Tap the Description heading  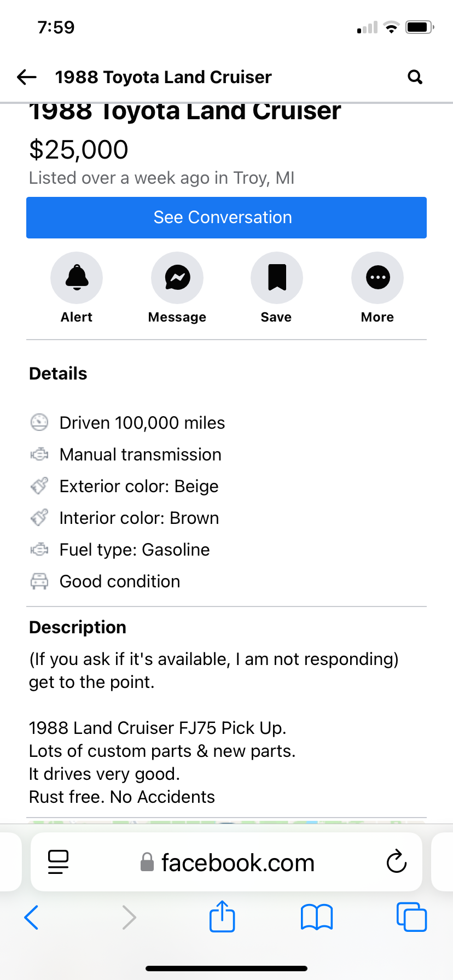[x=78, y=627]
